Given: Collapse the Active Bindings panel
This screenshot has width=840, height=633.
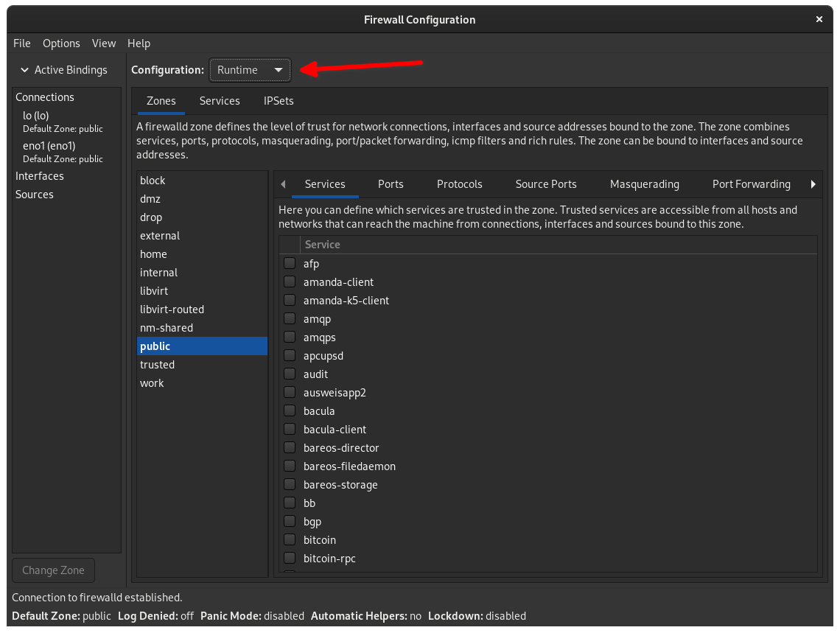Looking at the screenshot, I should 23,69.
